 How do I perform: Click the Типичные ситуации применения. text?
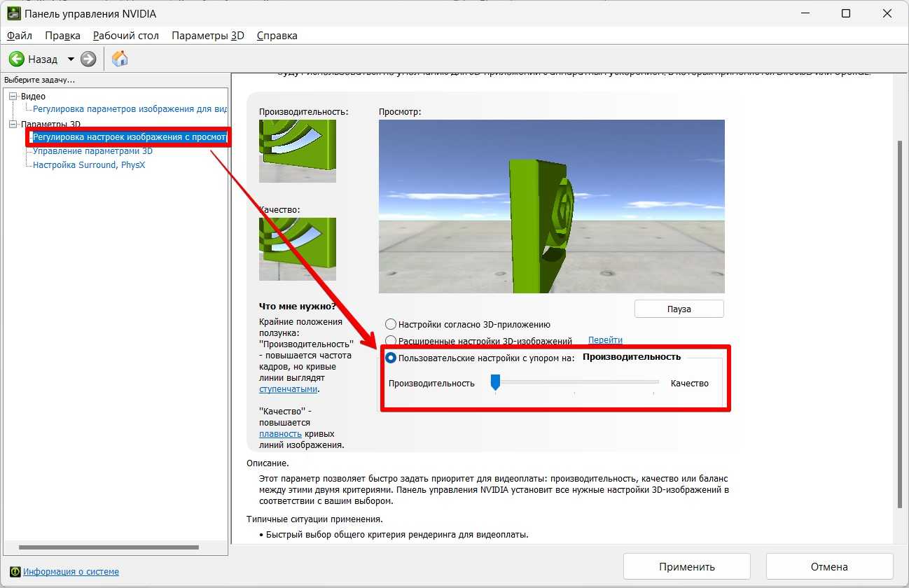314,519
